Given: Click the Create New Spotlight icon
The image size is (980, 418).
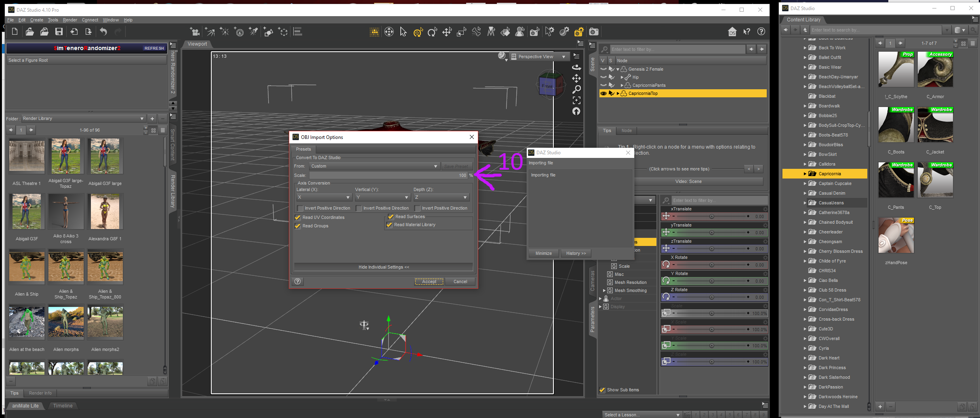Looking at the screenshot, I should point(254,32).
